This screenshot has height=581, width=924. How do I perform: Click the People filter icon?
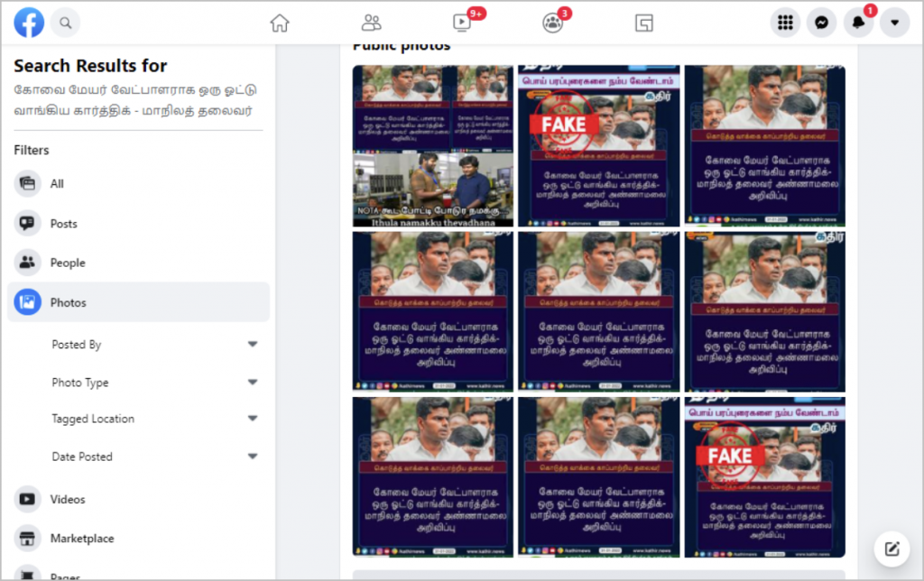click(28, 263)
